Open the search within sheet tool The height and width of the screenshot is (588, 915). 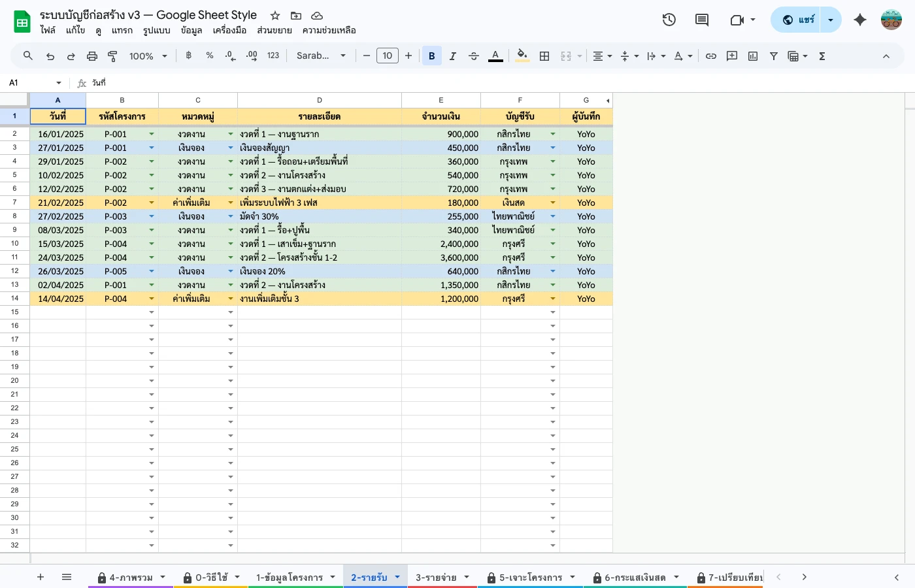pyautogui.click(x=27, y=56)
